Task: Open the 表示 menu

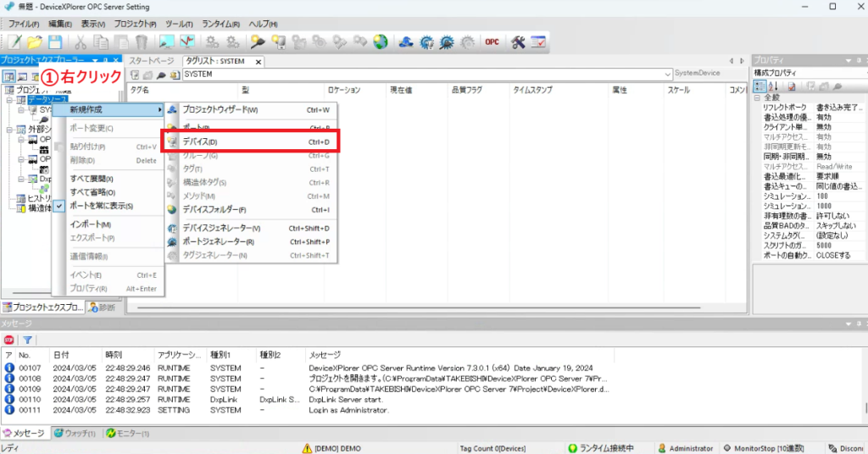Action: (x=92, y=25)
